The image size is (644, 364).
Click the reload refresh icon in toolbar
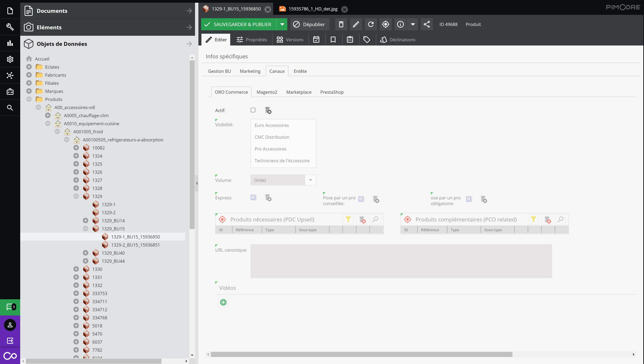pyautogui.click(x=371, y=24)
